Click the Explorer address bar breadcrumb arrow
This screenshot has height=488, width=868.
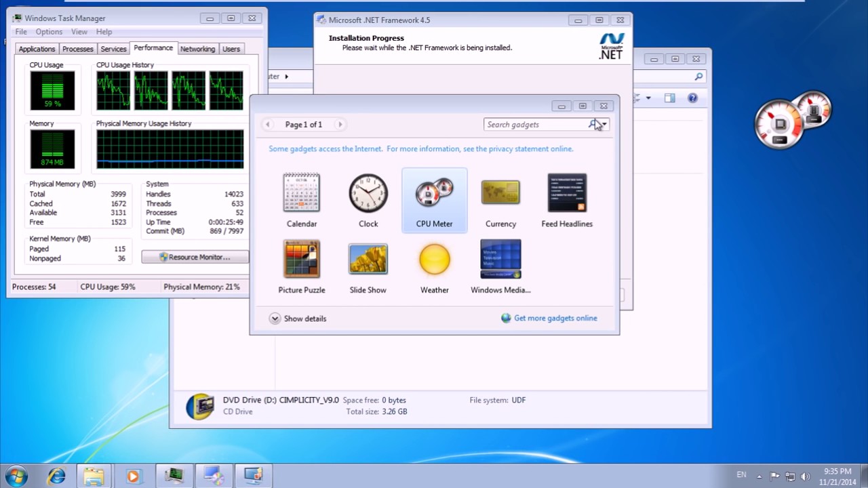[x=286, y=77]
